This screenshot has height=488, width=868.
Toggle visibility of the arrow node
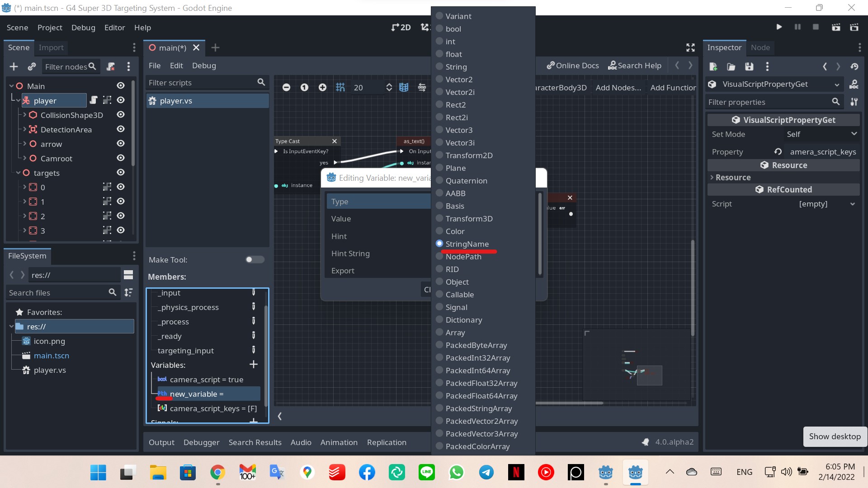click(120, 144)
